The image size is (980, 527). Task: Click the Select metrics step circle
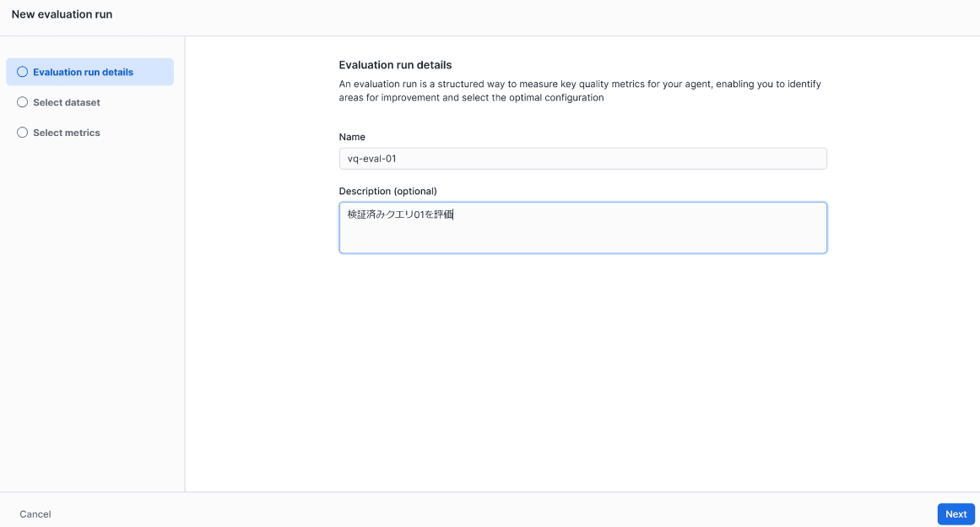click(23, 133)
